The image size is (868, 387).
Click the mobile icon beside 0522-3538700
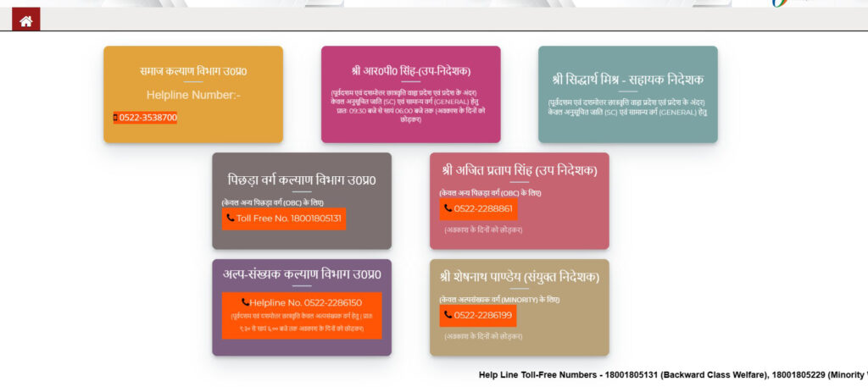(115, 118)
